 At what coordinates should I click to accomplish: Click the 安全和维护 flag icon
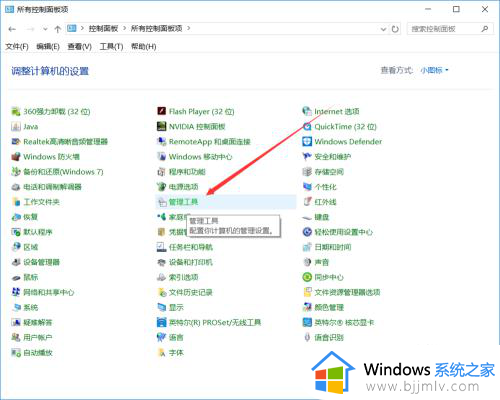click(307, 157)
